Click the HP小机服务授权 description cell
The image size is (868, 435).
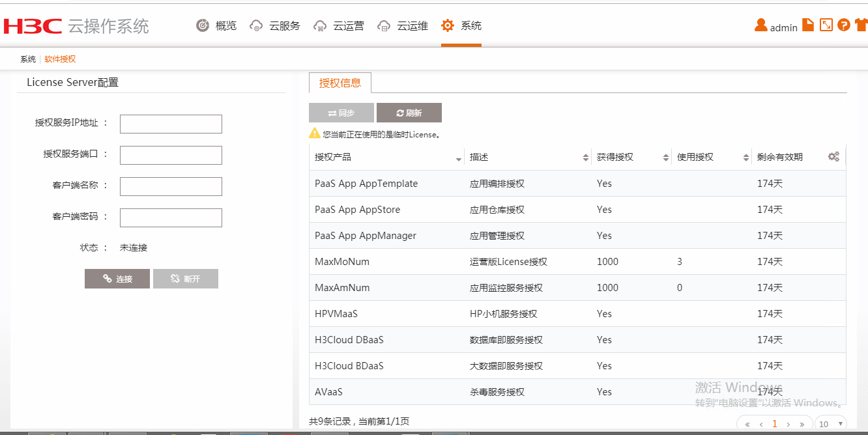(x=504, y=314)
